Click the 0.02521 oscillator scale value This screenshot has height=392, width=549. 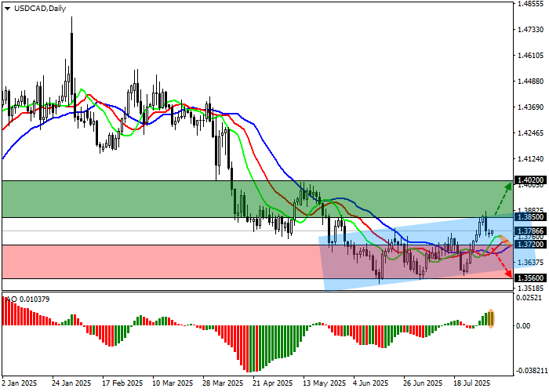529,298
